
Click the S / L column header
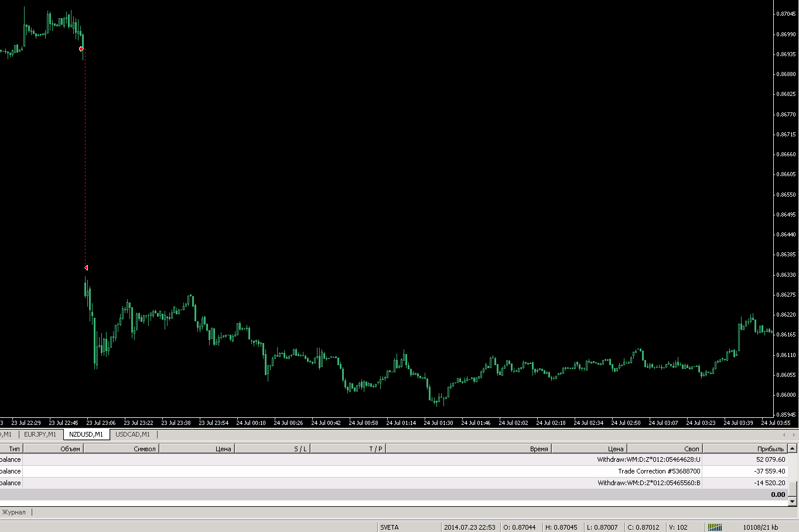coord(272,449)
